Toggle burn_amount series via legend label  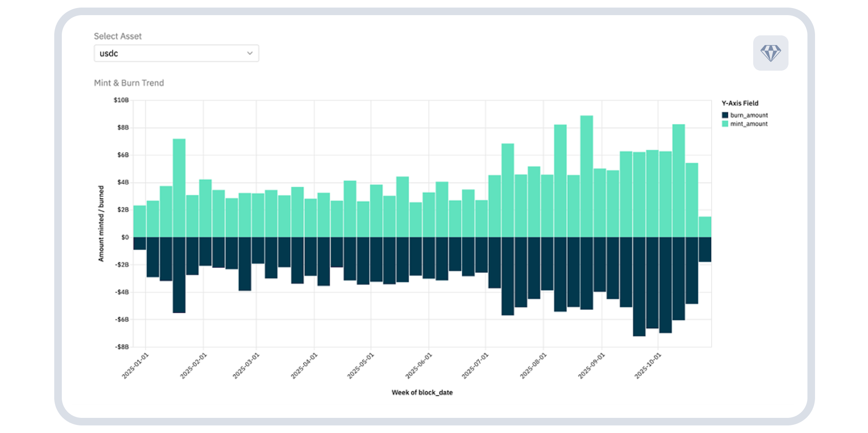tap(749, 115)
